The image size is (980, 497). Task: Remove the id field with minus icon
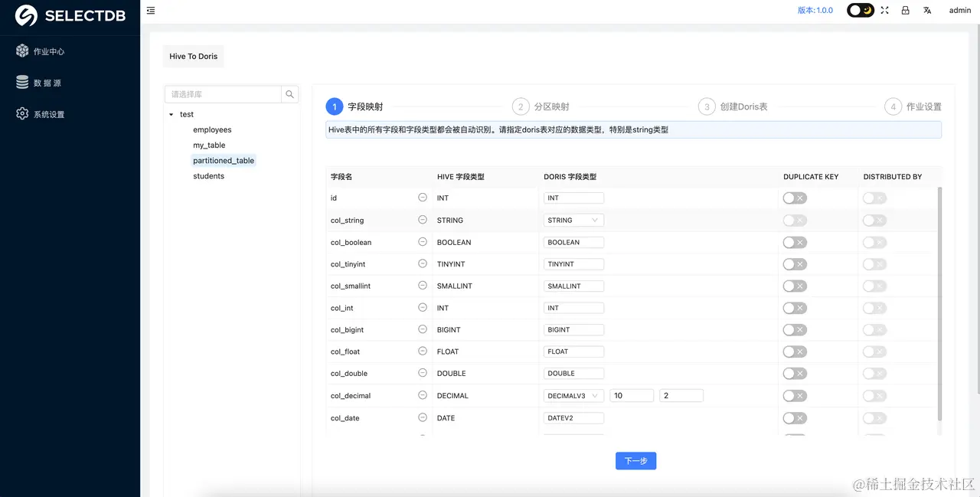click(423, 197)
